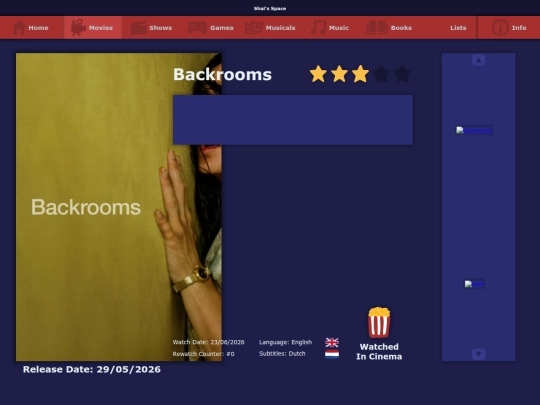
Task: Click the Backrooms title heading
Action: click(222, 74)
